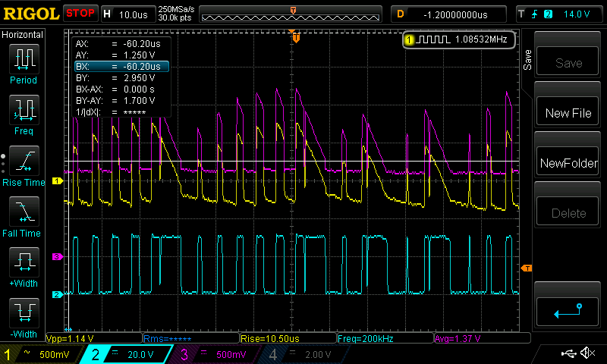
Task: Select the -Width measurement icon
Action: click(24, 315)
